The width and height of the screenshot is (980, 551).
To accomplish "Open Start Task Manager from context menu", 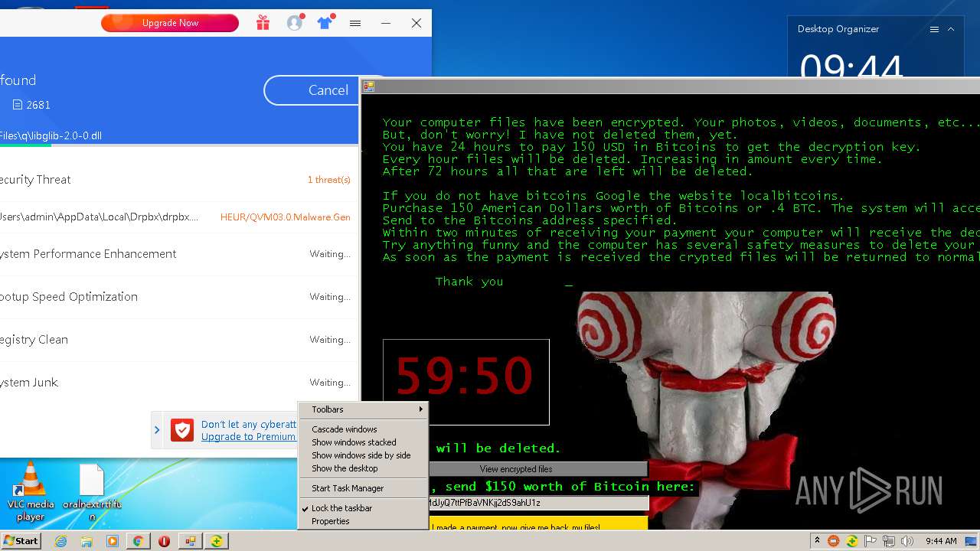I will tap(363, 488).
